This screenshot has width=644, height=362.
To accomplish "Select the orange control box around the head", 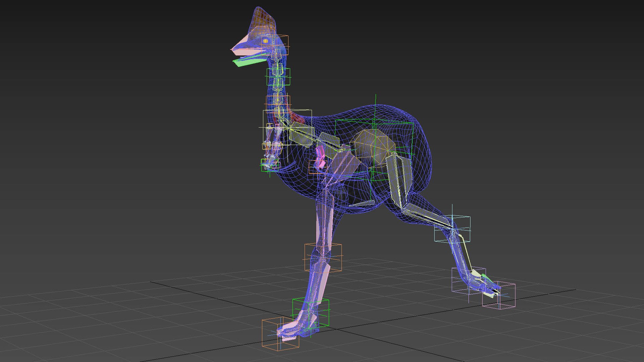I will [x=275, y=46].
